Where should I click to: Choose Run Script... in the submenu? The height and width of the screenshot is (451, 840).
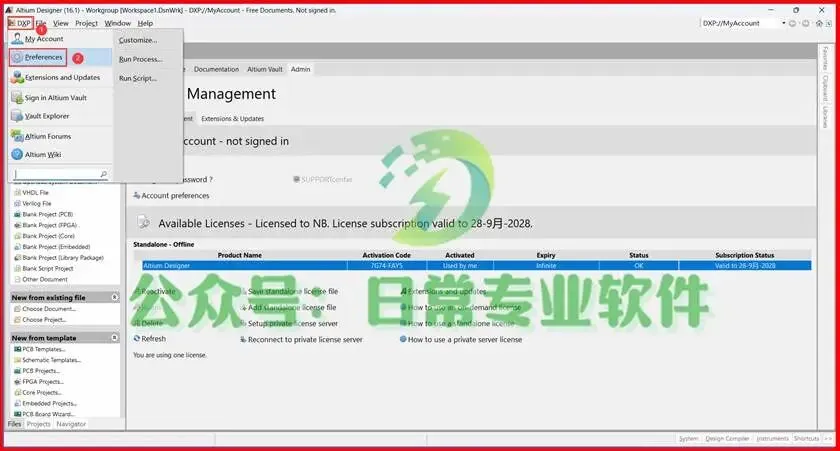[138, 79]
